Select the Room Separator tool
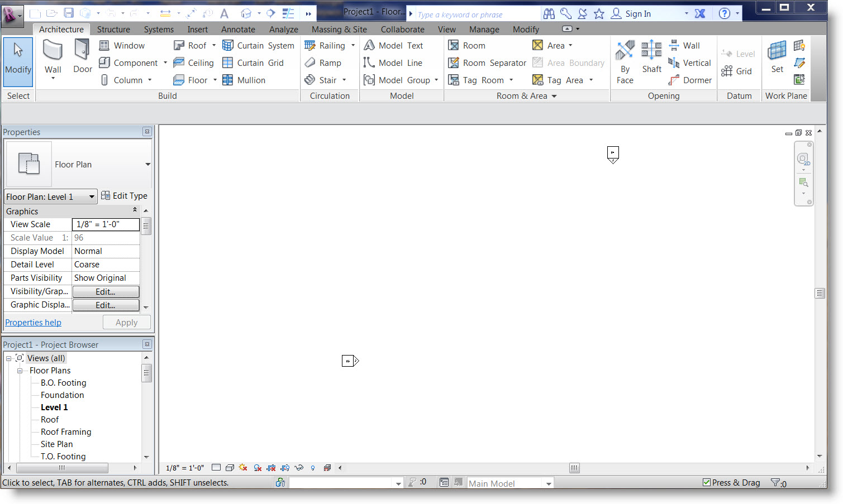 [x=487, y=63]
